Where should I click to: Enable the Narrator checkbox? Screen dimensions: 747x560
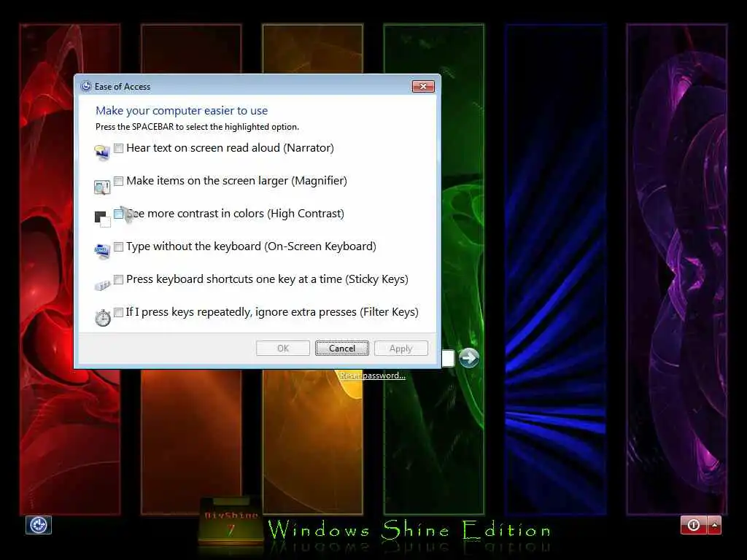point(118,148)
